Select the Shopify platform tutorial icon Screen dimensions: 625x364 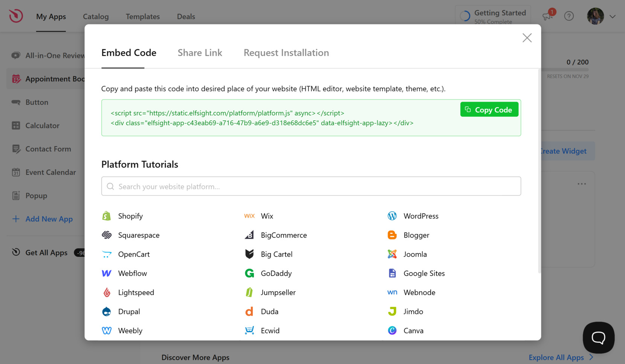107,216
